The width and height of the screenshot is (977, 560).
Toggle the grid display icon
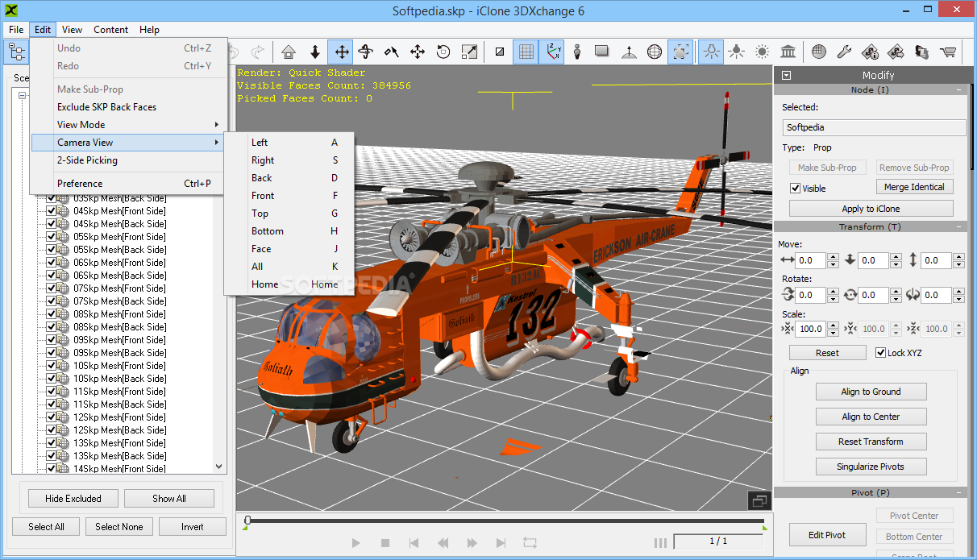click(x=526, y=52)
